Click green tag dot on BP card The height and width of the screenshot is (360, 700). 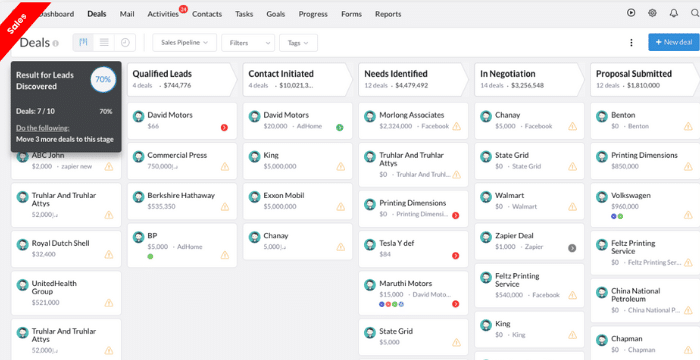pyautogui.click(x=150, y=256)
